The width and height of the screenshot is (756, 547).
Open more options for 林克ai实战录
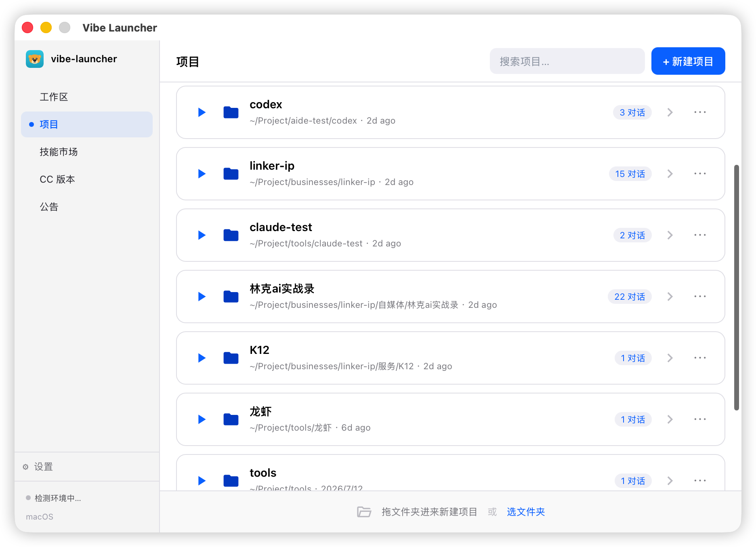(x=700, y=297)
